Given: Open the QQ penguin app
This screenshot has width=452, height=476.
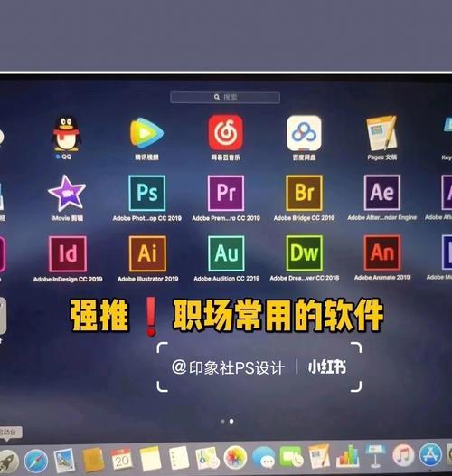Looking at the screenshot, I should [x=66, y=134].
